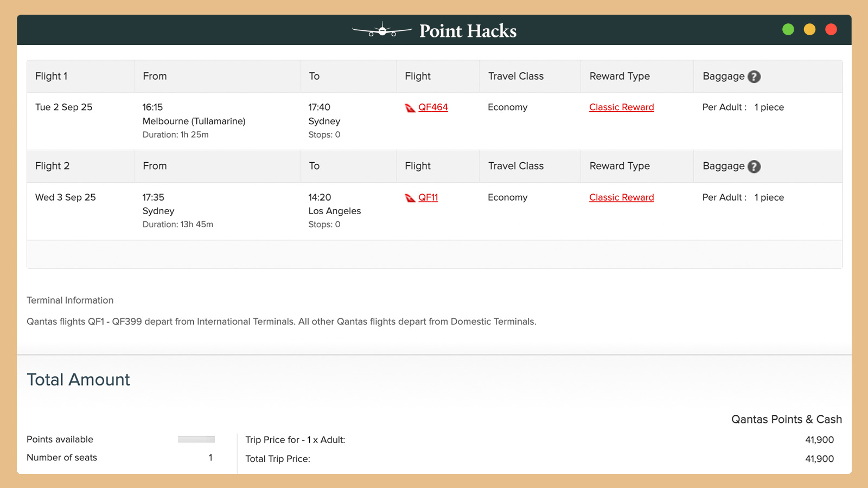868x488 pixels.
Task: Click the Melbourne (Tullamarine) departure text
Action: (194, 121)
